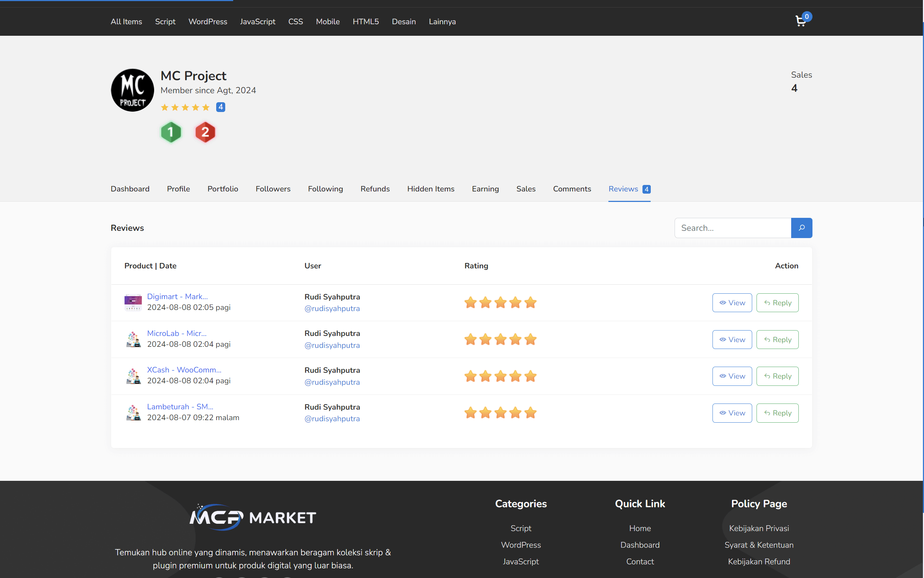
Task: Open the Refunds tab
Action: tap(375, 189)
